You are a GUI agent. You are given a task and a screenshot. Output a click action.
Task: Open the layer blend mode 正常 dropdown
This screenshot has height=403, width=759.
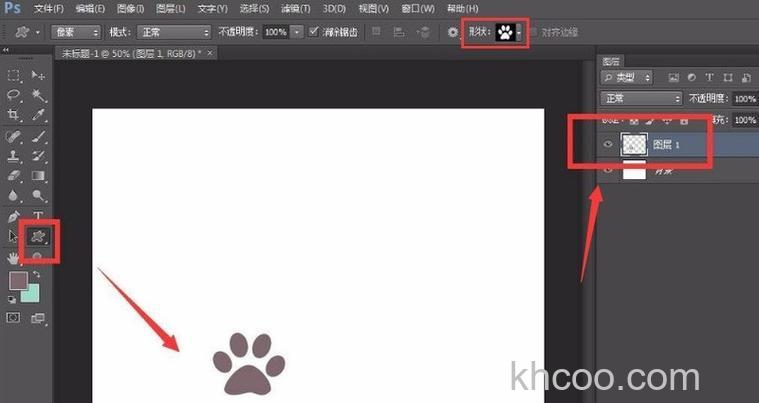click(x=641, y=99)
